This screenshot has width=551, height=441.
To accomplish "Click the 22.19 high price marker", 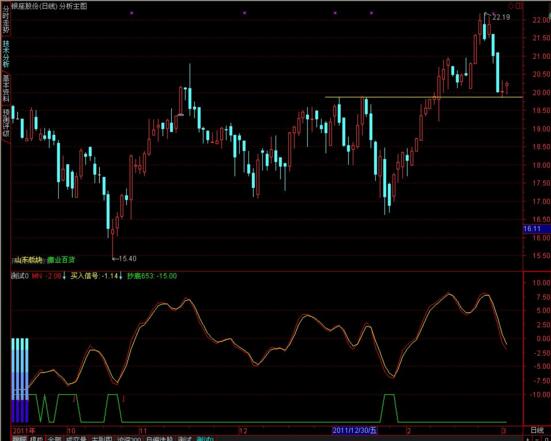I will click(x=501, y=17).
